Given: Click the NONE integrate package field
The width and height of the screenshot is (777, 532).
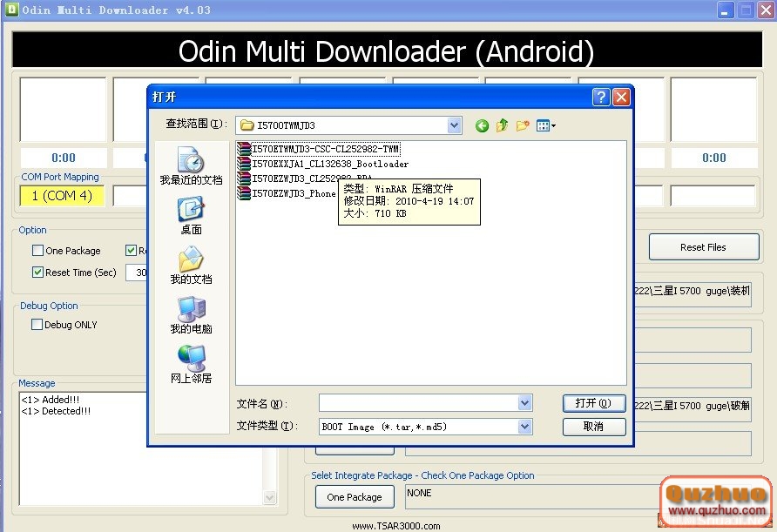Looking at the screenshot, I should 533,497.
